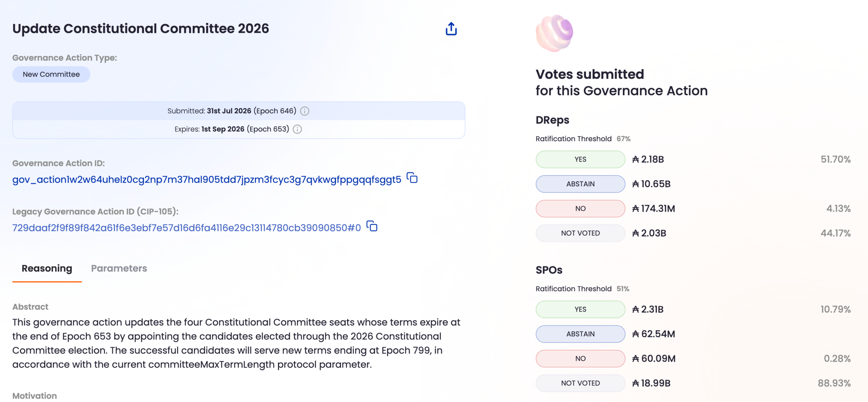The height and width of the screenshot is (402, 868).
Task: Switch to the Parameters tab
Action: click(119, 268)
